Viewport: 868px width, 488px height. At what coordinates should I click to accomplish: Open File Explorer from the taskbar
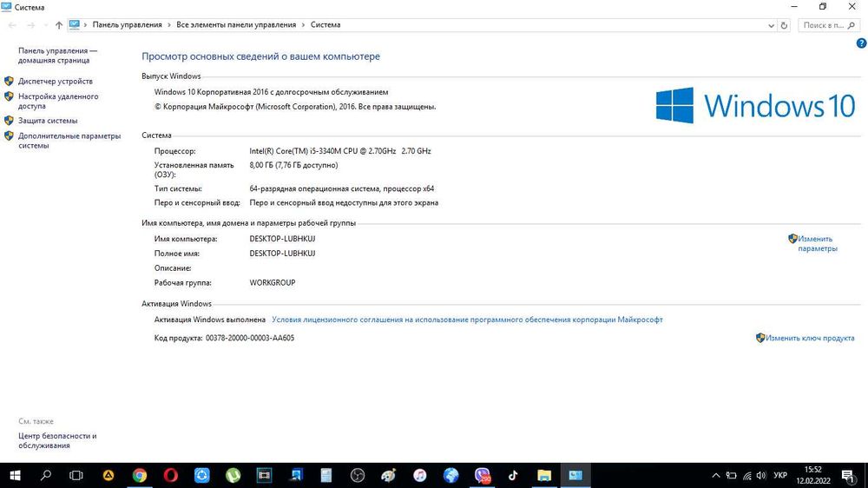[544, 475]
